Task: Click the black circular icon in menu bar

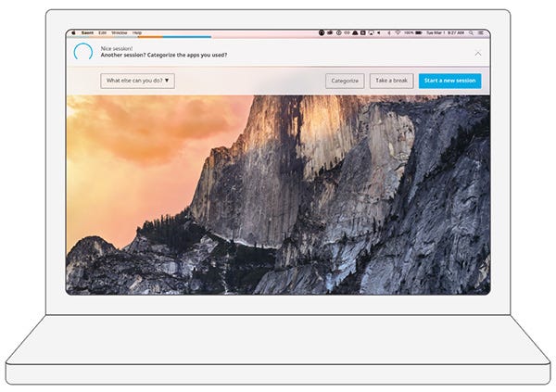Action: tap(322, 32)
